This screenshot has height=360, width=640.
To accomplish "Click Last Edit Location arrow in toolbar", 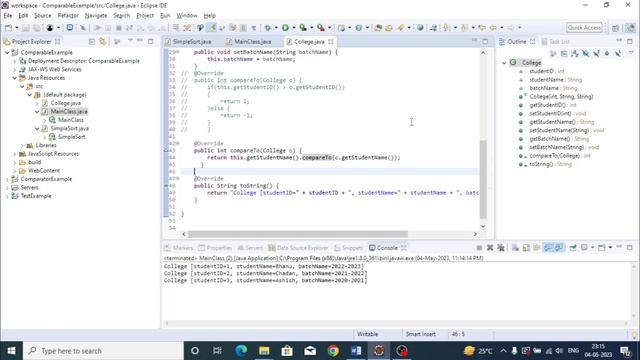I will point(482,28).
